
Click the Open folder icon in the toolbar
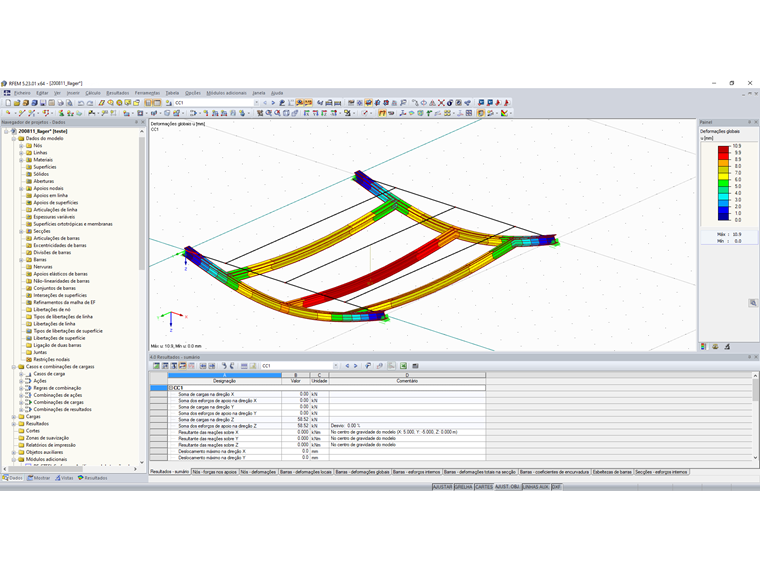tap(16, 103)
